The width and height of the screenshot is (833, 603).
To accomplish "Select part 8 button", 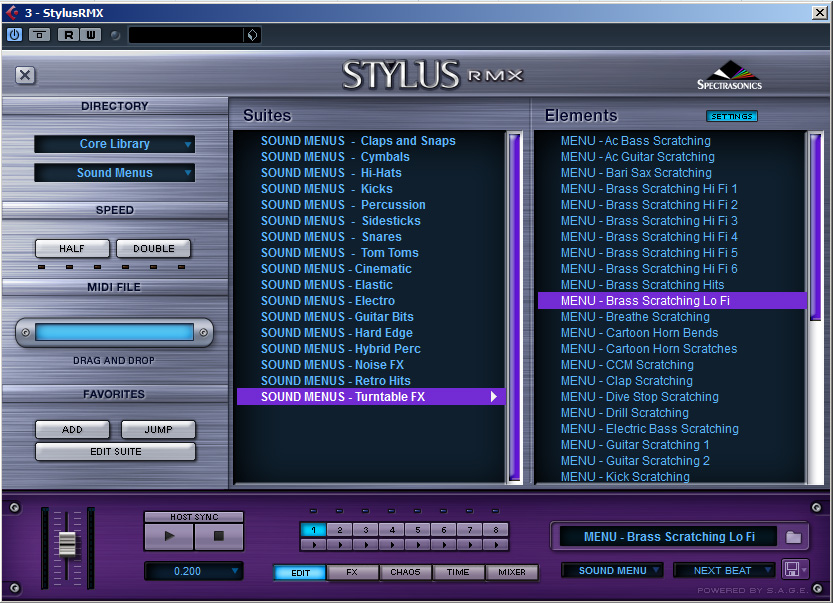I will click(496, 530).
